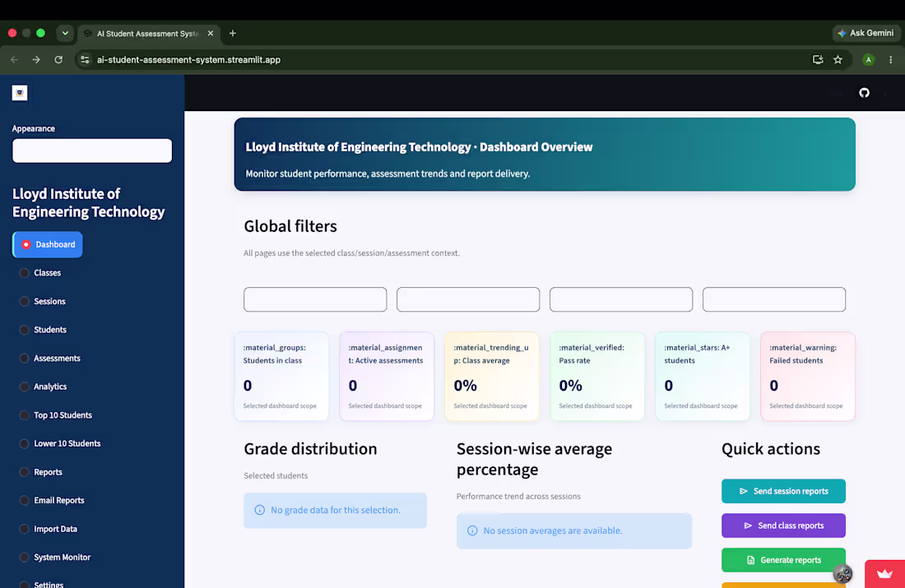
Task: Select the Classes radio option
Action: pyautogui.click(x=40, y=273)
